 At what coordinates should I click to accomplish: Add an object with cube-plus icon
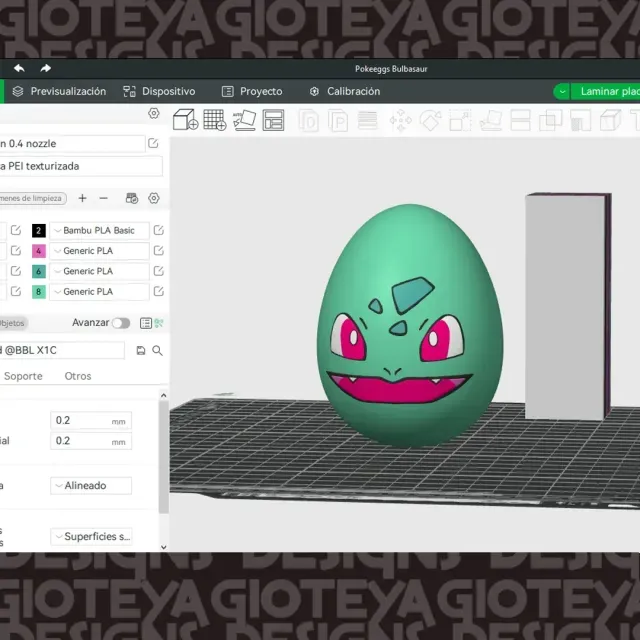click(185, 120)
